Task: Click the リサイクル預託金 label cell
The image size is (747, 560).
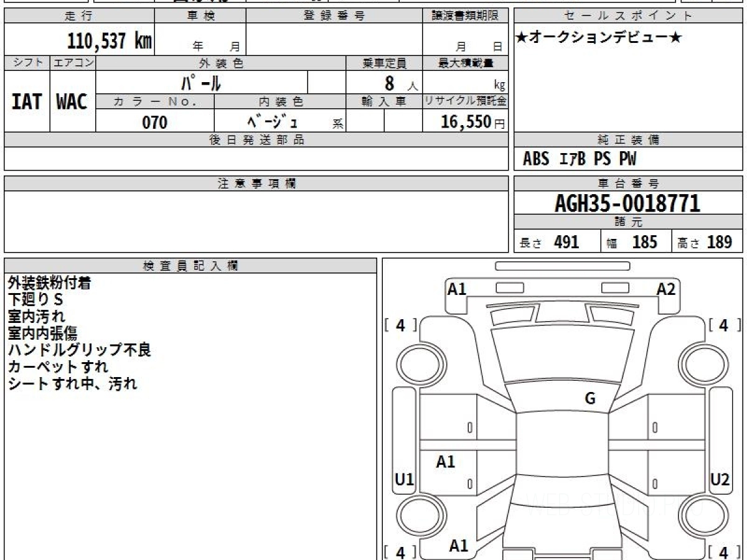Action: (465, 101)
